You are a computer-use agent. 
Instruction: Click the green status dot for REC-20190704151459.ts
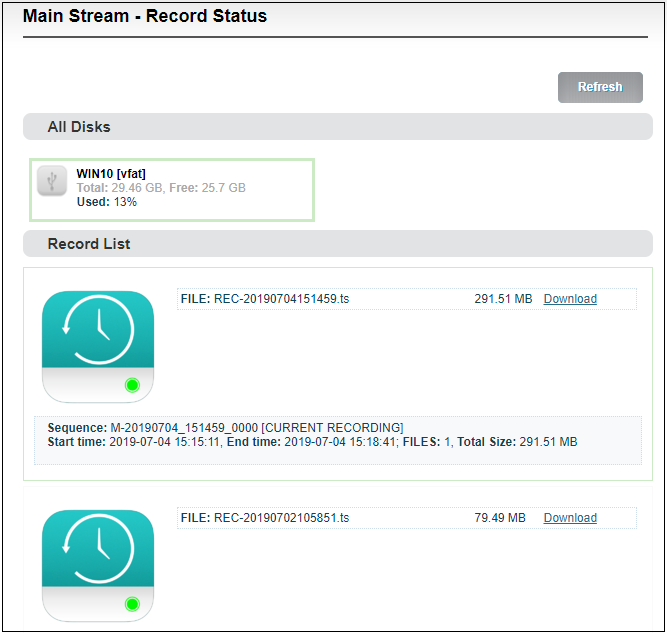[132, 385]
